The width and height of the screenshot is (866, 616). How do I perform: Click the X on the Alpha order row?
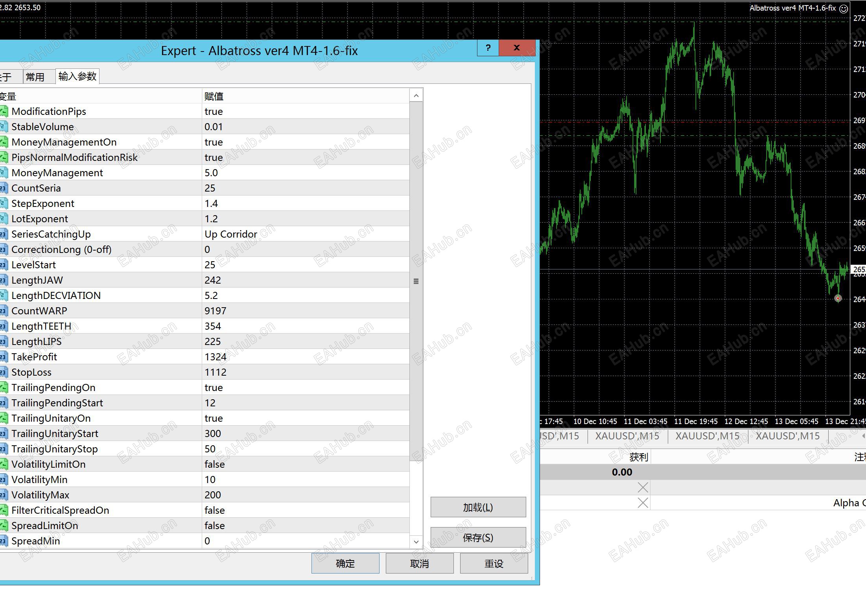643,503
